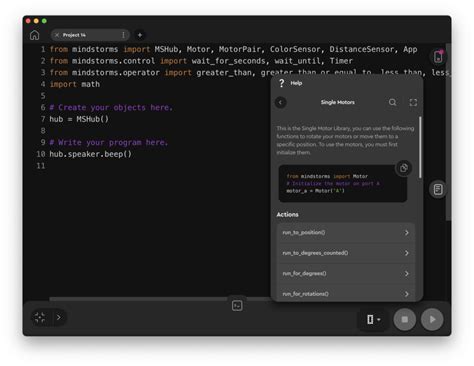Open run_to_degrees_counted() documentation
The width and height of the screenshot is (474, 366).
click(346, 253)
